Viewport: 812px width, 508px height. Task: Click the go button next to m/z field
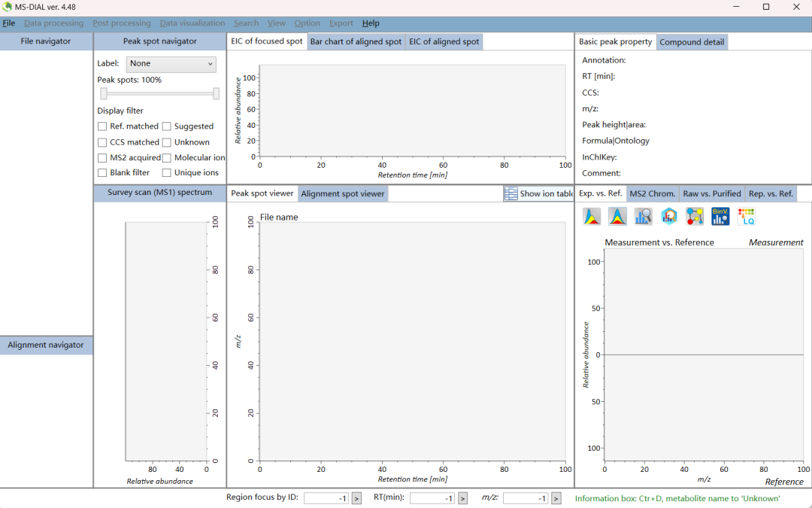(556, 498)
